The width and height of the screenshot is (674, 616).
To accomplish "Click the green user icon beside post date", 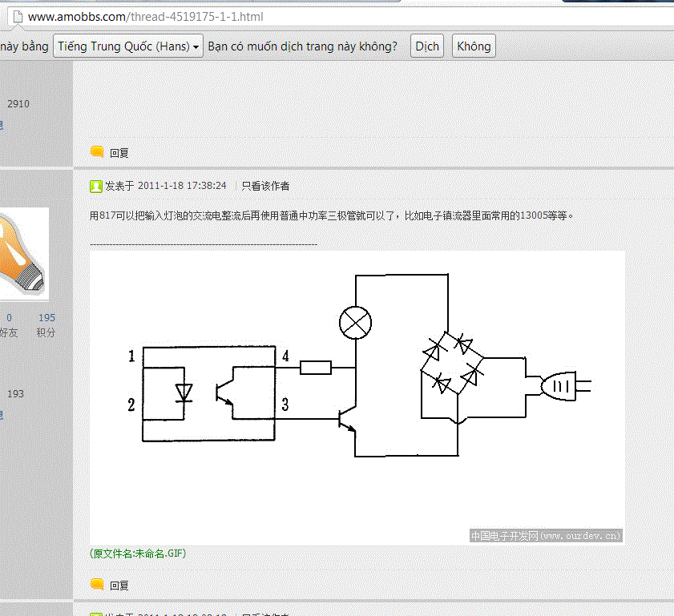I will tap(96, 187).
